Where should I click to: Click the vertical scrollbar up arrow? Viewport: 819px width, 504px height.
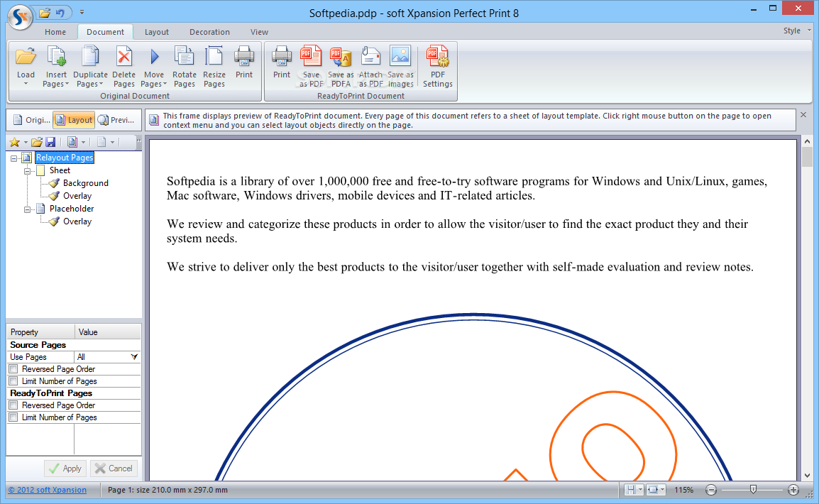pyautogui.click(x=808, y=141)
